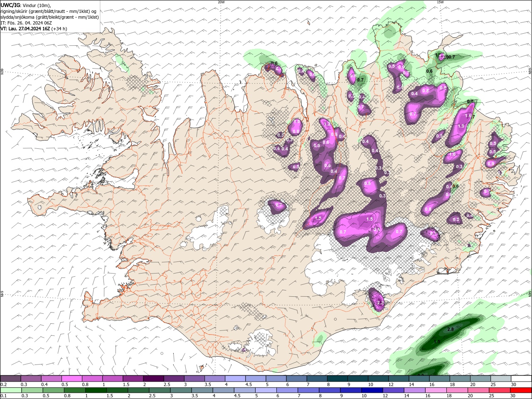Click the '15W' longitude label at the top
Image resolution: width=532 pixels, height=399 pixels.
click(440, 2)
